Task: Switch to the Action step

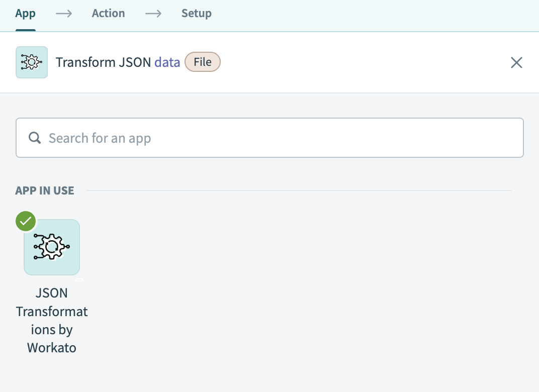Action: click(108, 14)
